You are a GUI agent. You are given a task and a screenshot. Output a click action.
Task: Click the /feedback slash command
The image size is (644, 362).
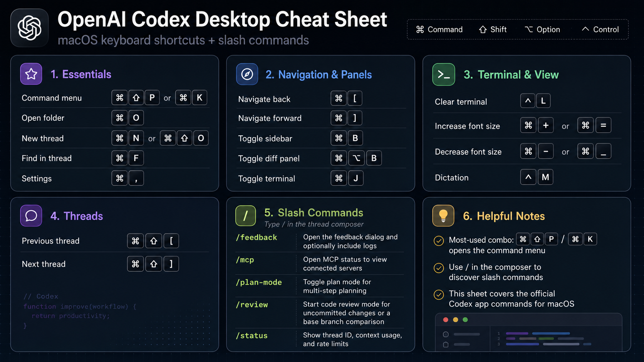tap(257, 237)
